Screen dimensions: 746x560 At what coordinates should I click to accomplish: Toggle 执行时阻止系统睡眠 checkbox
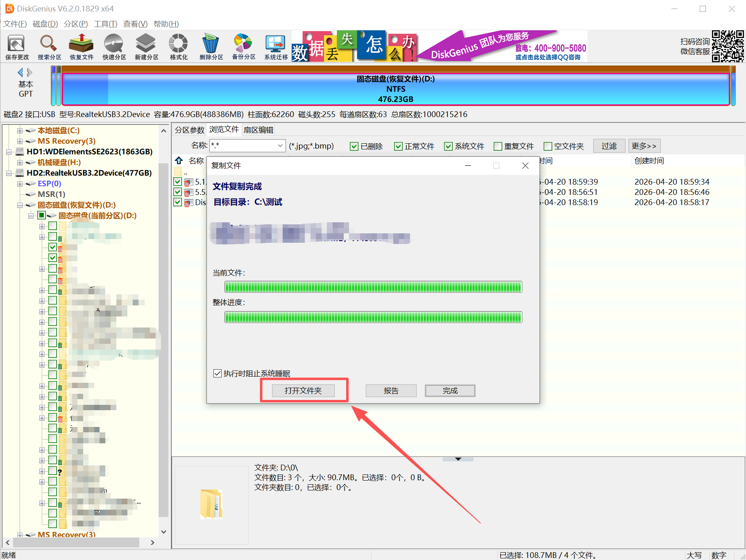pos(218,373)
